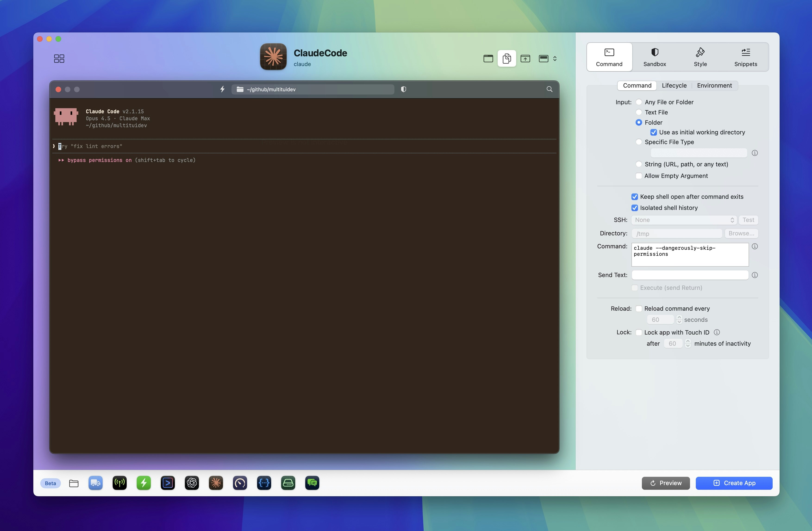Click the green lightning bolt icon in the dock

tap(144, 483)
